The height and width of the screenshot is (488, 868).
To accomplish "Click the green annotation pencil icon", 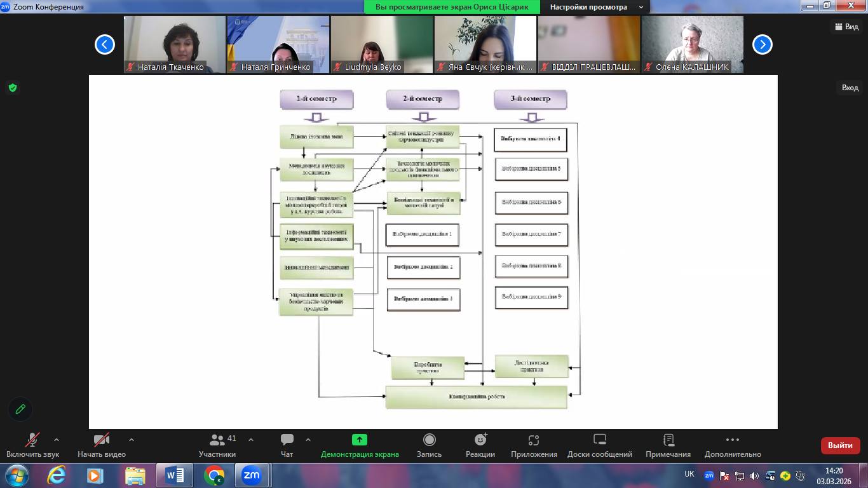I will coord(20,409).
